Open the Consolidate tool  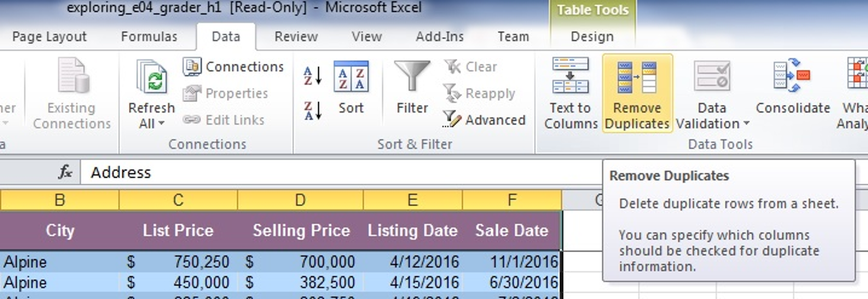pos(792,87)
